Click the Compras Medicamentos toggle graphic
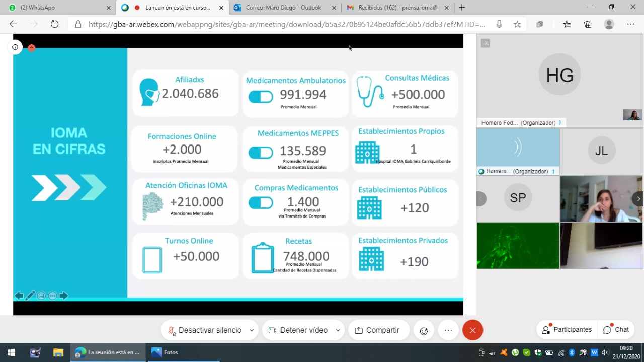The image size is (644, 362). 261,203
